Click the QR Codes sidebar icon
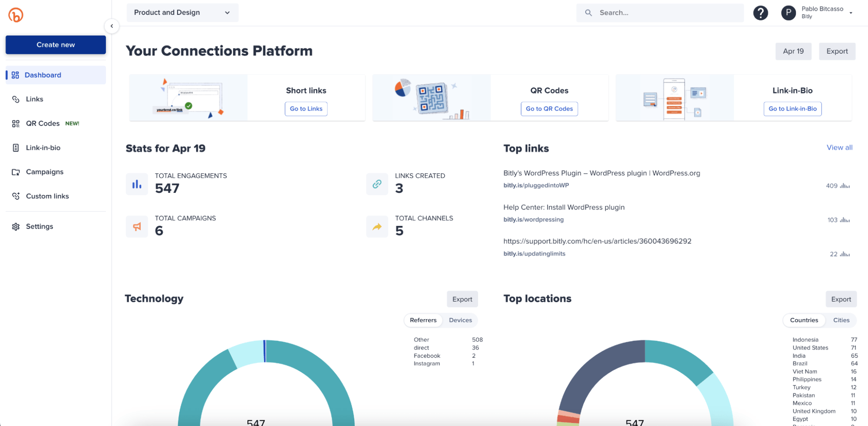868x426 pixels. pos(16,124)
